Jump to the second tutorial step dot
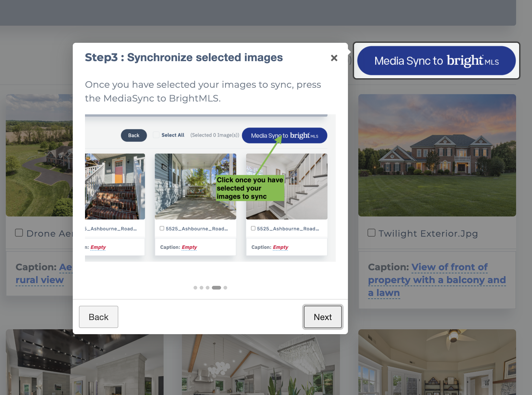The width and height of the screenshot is (532, 395). pos(201,288)
